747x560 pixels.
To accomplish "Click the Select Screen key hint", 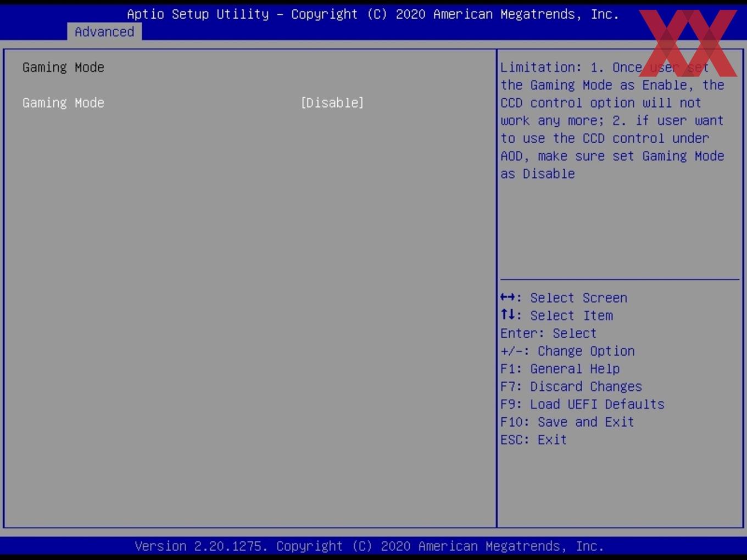I will (564, 298).
